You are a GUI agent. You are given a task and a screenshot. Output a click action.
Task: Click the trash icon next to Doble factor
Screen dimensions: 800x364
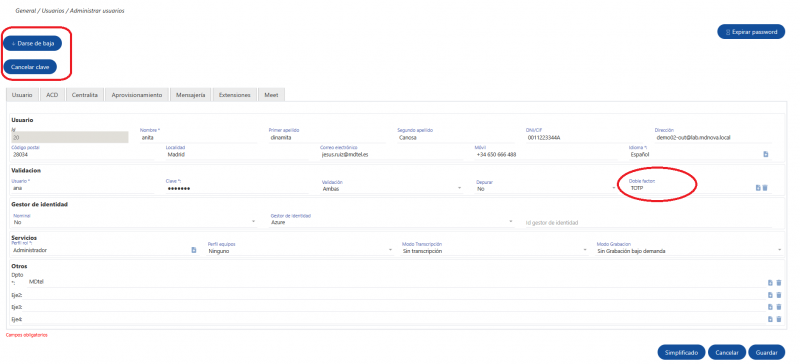765,188
